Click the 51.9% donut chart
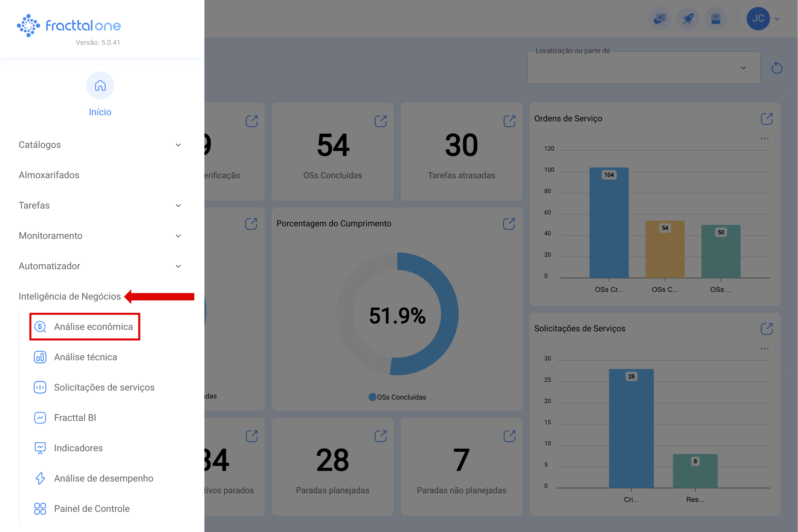Screen dimensions: 798x532 pos(397,314)
